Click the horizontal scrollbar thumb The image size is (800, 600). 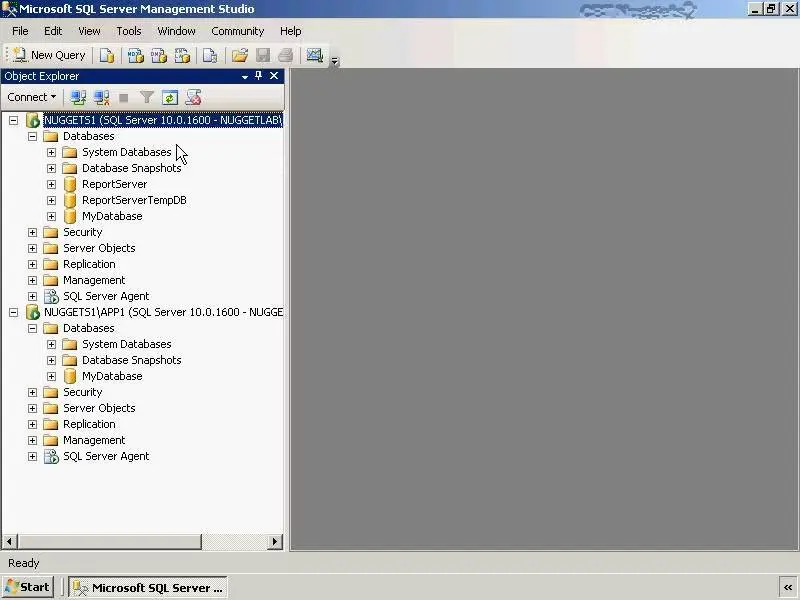110,541
